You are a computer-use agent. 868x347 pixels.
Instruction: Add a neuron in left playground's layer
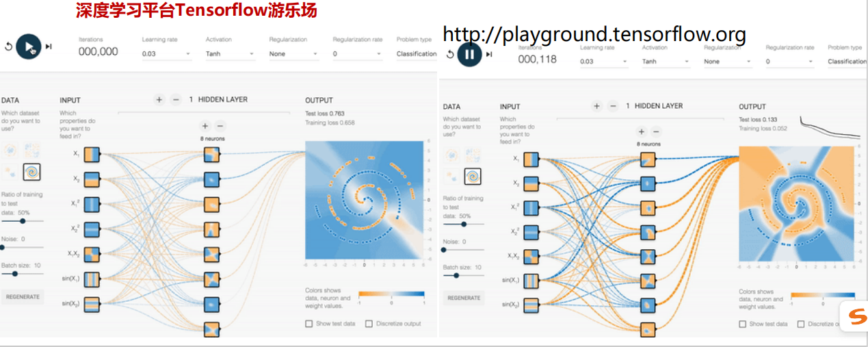pos(205,126)
